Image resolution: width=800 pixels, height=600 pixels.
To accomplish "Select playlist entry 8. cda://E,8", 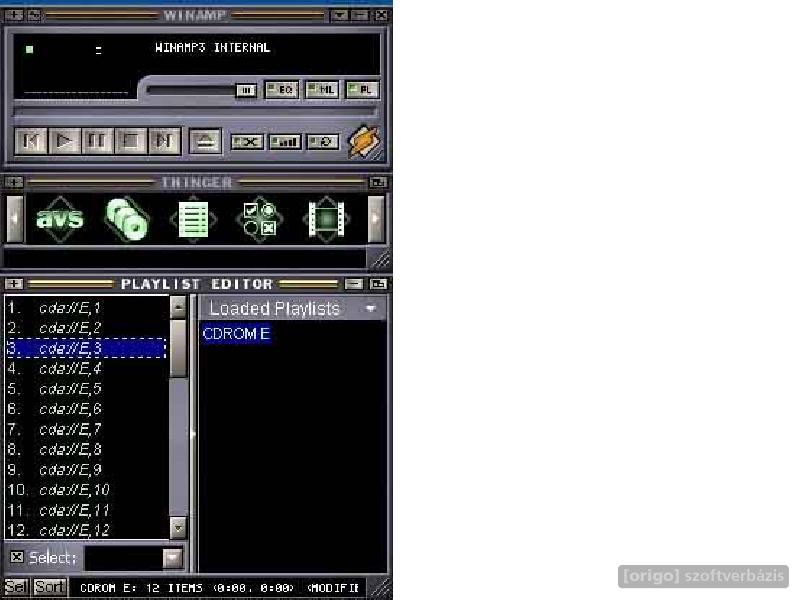I will pyautogui.click(x=87, y=449).
